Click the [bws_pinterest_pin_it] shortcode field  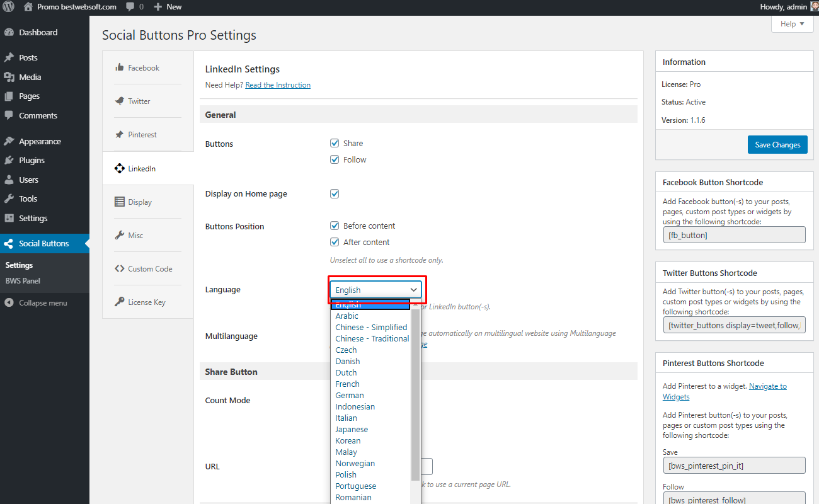(x=734, y=466)
